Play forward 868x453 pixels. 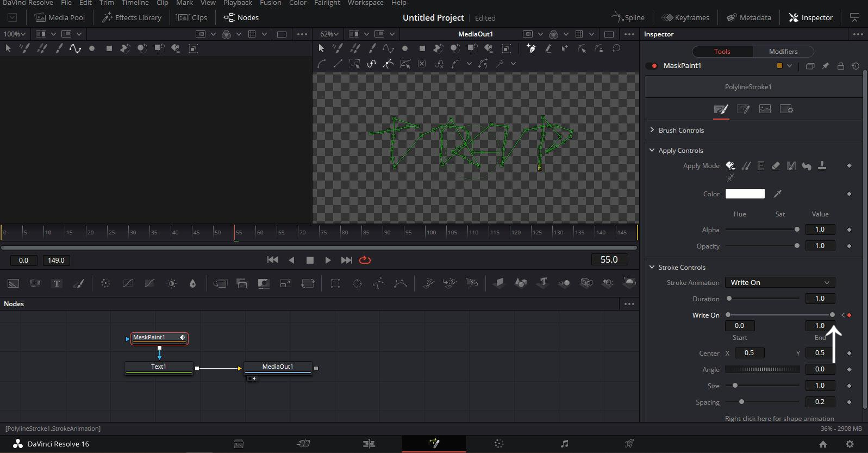point(328,260)
